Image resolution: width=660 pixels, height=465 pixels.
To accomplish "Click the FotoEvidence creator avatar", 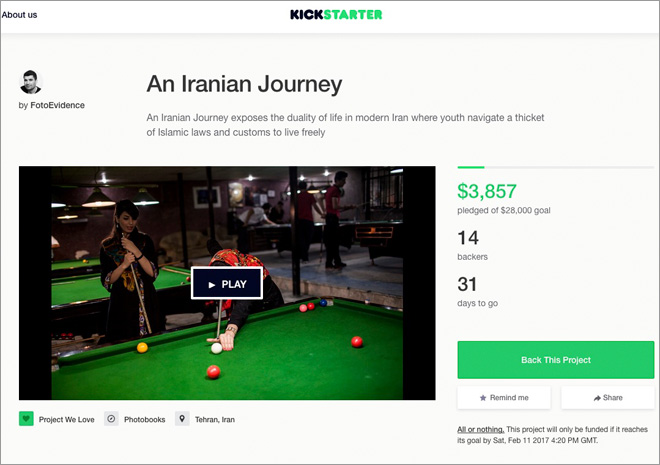I will click(31, 82).
